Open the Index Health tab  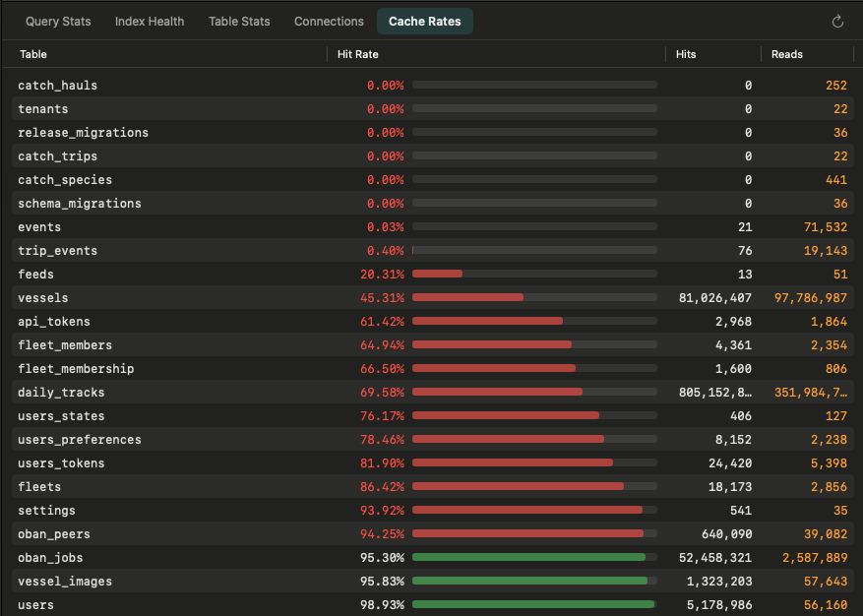click(150, 22)
